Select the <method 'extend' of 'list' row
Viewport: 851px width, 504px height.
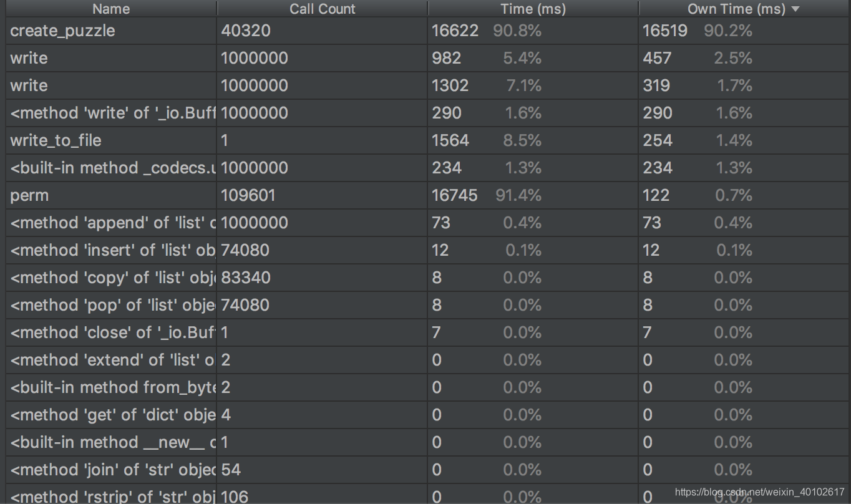[427, 360]
